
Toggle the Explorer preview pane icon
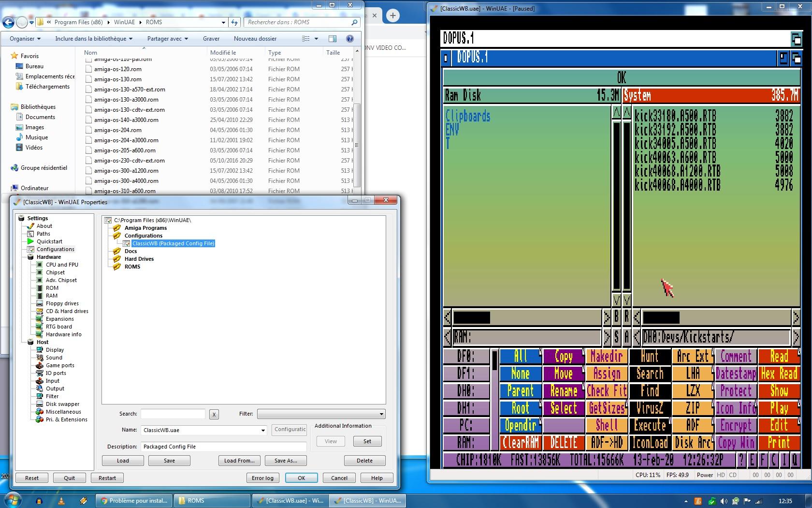coord(333,39)
